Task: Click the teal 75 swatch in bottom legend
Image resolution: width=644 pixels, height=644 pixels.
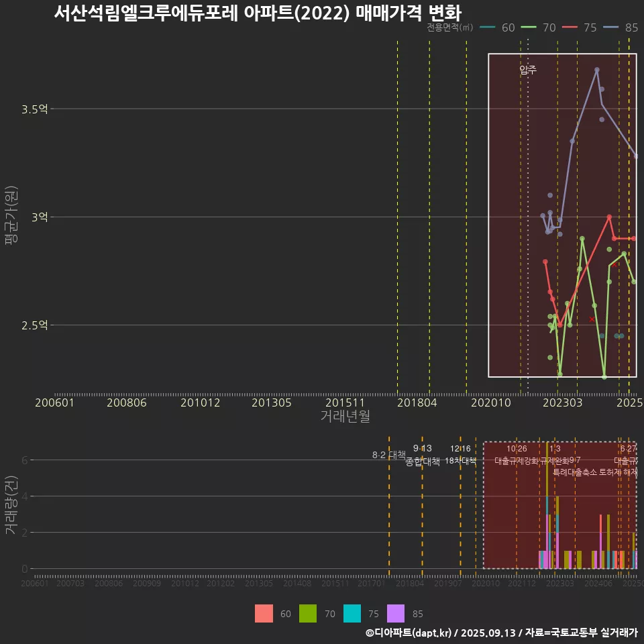Action: tap(352, 614)
